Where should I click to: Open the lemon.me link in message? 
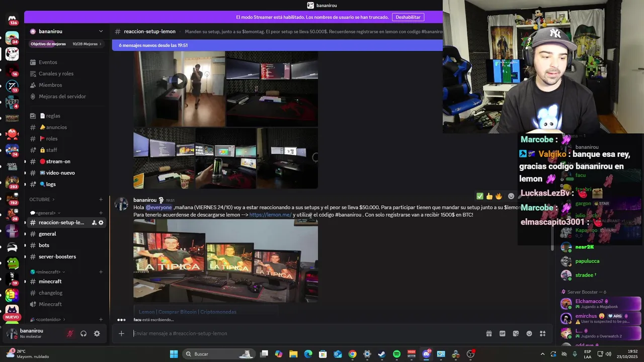point(270,215)
